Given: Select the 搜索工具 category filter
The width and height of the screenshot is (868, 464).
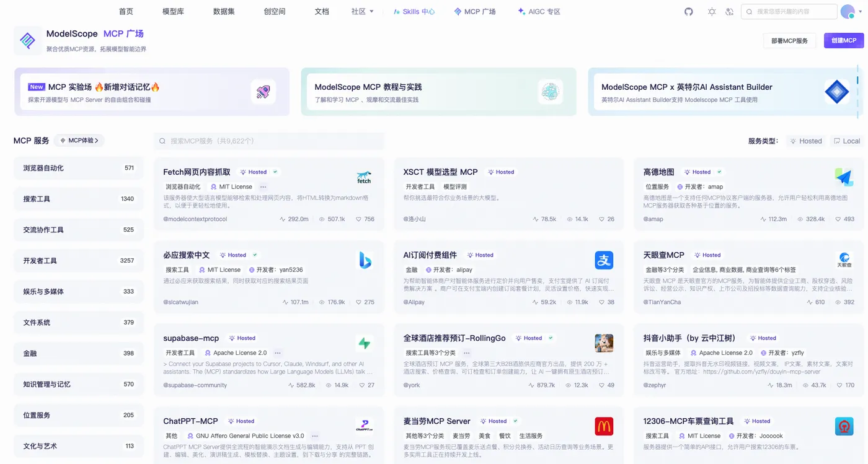Looking at the screenshot, I should pos(79,199).
